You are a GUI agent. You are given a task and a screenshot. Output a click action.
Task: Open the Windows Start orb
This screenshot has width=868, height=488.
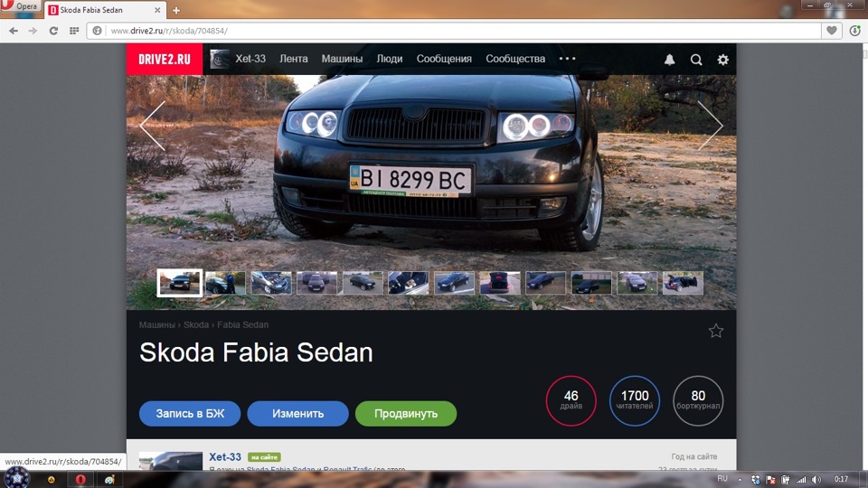17,478
